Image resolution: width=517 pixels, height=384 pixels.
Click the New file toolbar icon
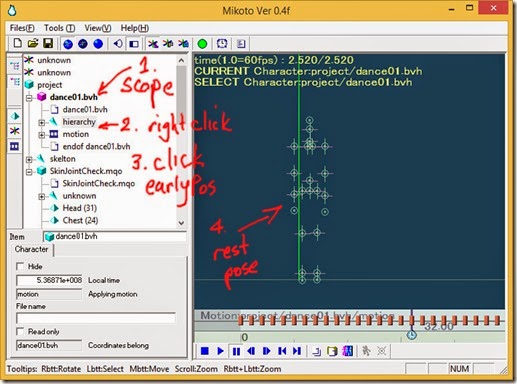tap(18, 43)
